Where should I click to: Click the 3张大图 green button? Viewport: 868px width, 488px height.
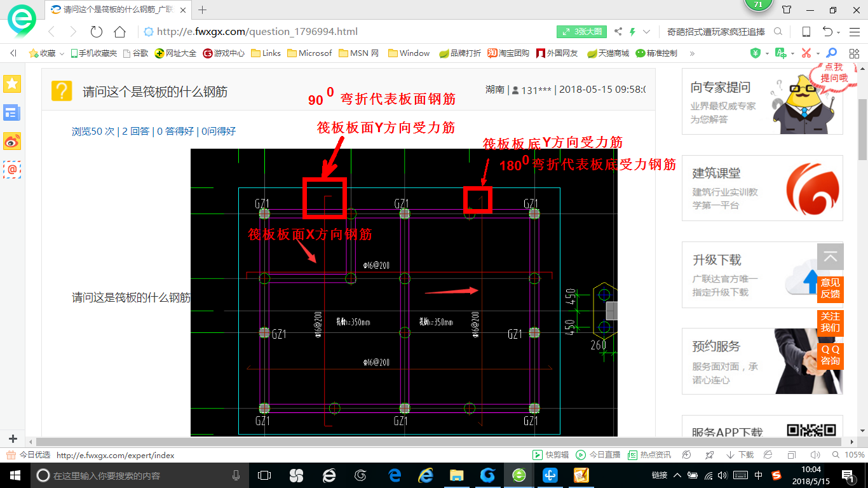pos(582,32)
